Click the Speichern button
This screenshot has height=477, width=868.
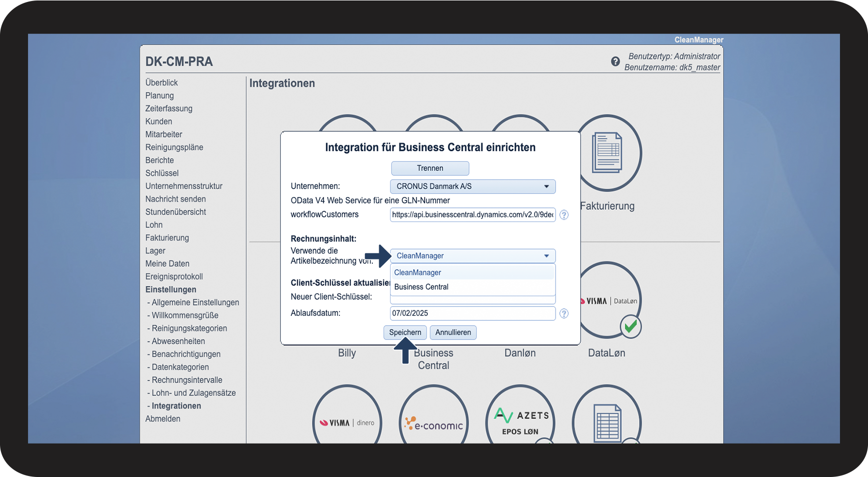(x=405, y=333)
